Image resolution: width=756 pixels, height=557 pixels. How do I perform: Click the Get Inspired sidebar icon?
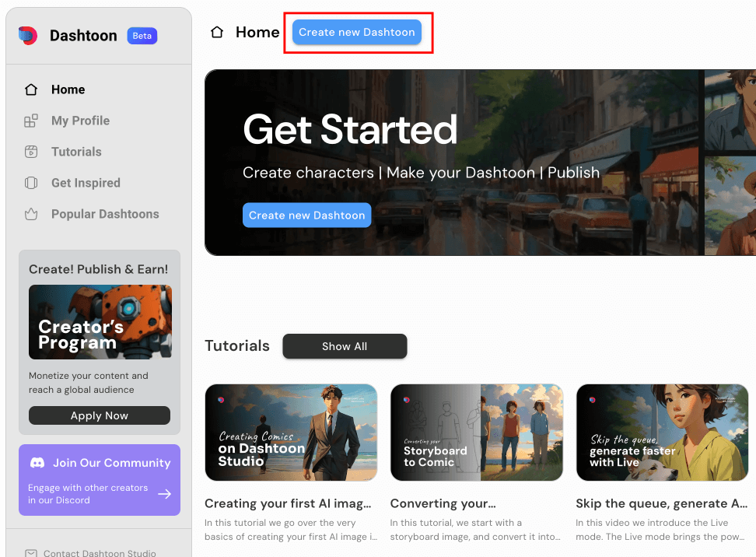point(31,183)
